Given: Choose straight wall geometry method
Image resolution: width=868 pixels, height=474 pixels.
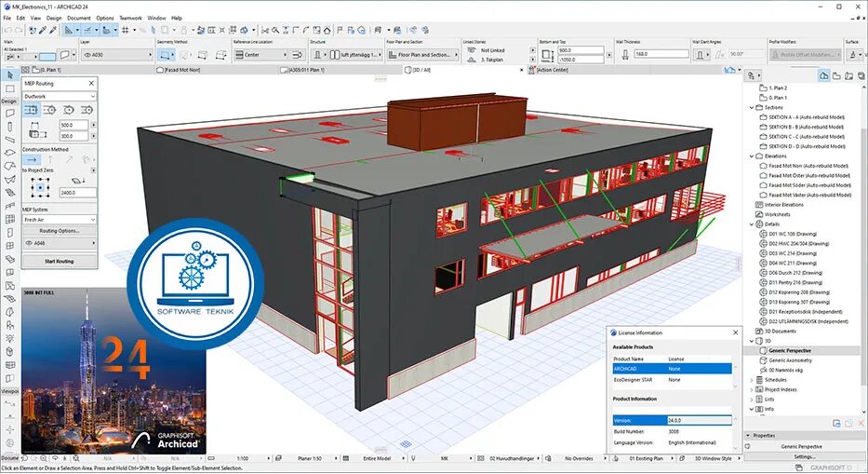Looking at the screenshot, I should (x=164, y=55).
